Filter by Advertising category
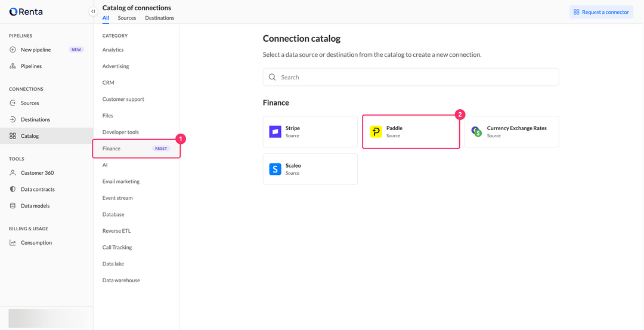Image resolution: width=644 pixels, height=330 pixels. tap(116, 66)
